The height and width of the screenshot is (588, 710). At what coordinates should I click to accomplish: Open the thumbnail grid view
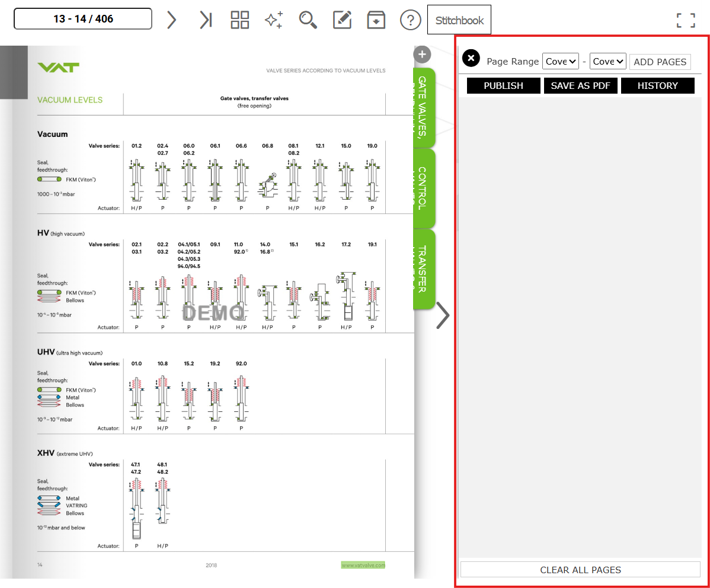239,20
